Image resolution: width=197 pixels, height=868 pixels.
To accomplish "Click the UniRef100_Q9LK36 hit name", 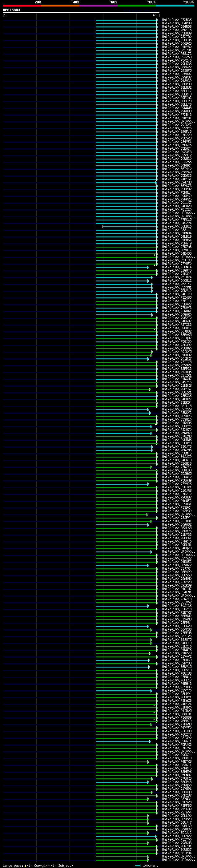I will [177, 64].
